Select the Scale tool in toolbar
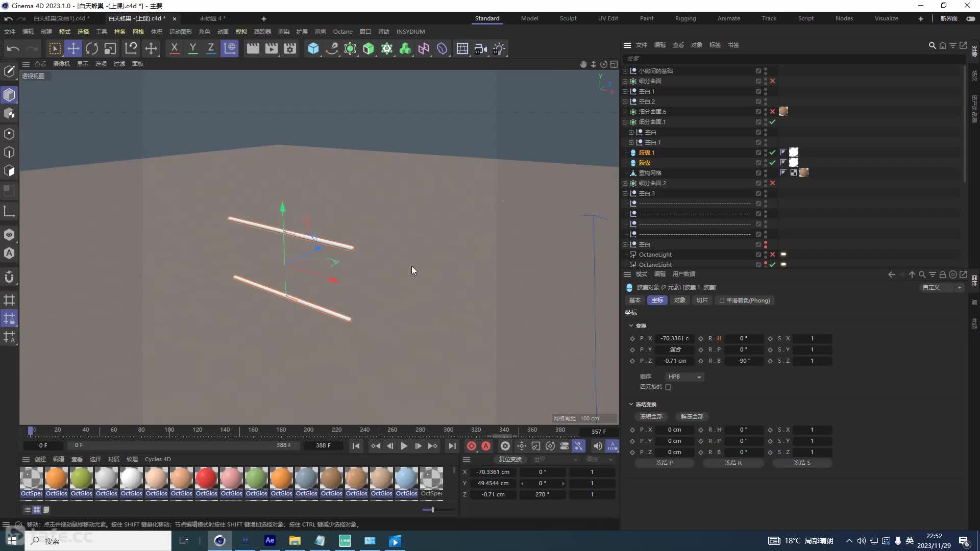 (x=110, y=48)
